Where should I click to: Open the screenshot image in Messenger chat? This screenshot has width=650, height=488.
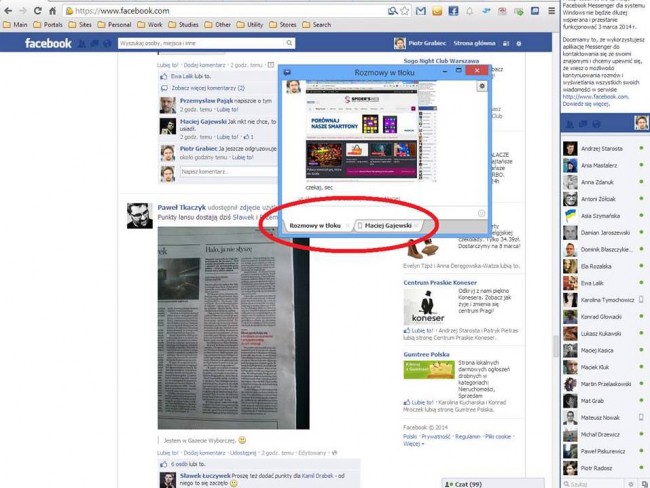[371, 130]
